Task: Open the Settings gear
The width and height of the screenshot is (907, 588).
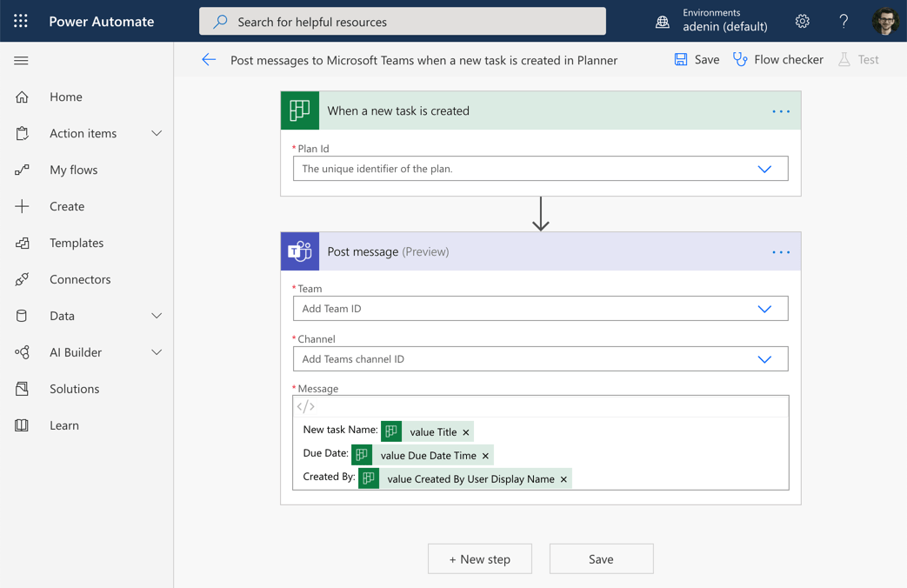Action: point(803,22)
